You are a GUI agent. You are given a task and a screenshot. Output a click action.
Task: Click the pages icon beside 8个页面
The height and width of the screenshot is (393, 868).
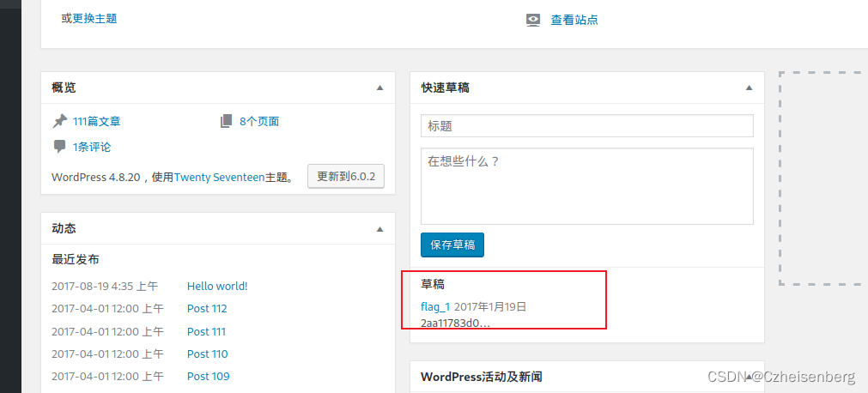point(226,121)
